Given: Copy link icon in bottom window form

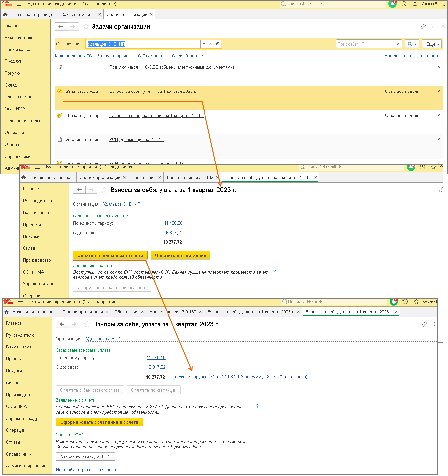Looking at the screenshot, I should click(x=424, y=324).
